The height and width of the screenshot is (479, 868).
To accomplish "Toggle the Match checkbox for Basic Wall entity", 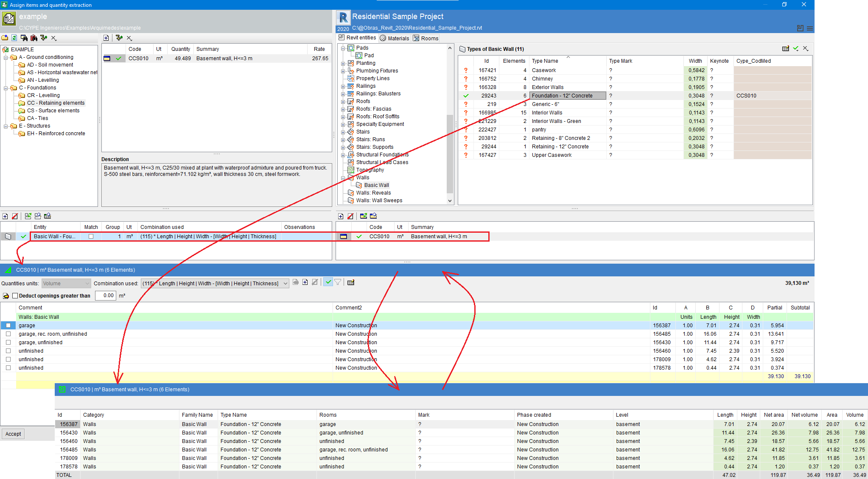I will [x=91, y=237].
